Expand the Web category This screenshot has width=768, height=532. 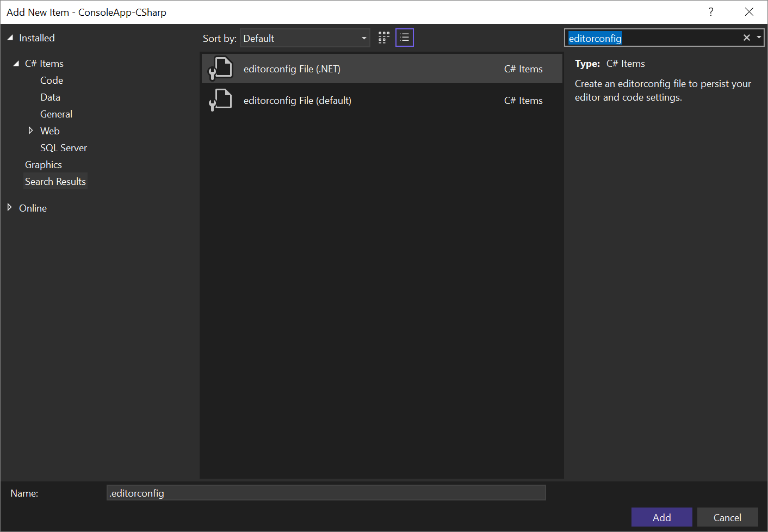(30, 131)
